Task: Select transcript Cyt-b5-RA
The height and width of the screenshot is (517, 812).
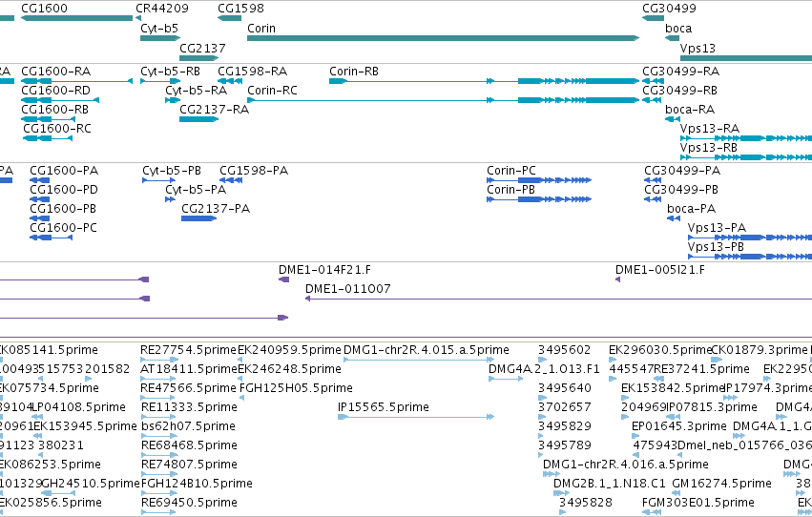Action: pyautogui.click(x=173, y=100)
